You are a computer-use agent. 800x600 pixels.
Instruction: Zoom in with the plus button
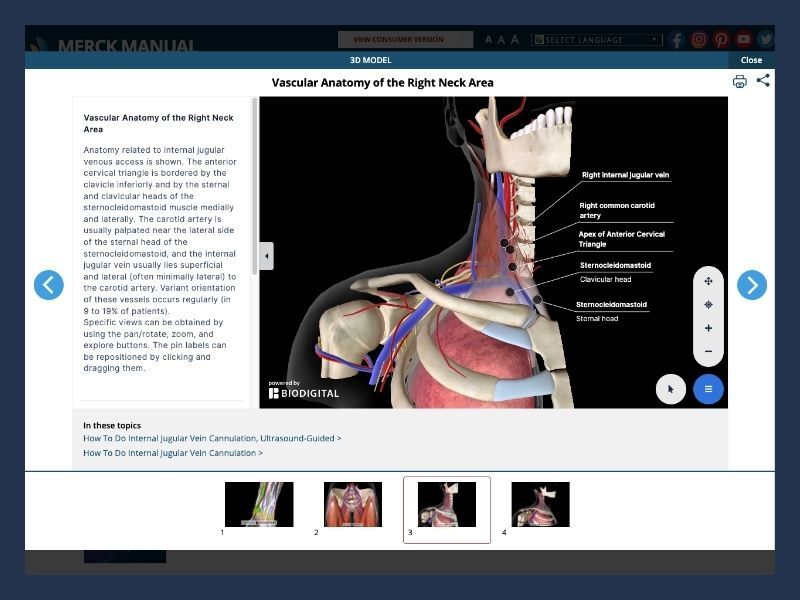coord(708,328)
